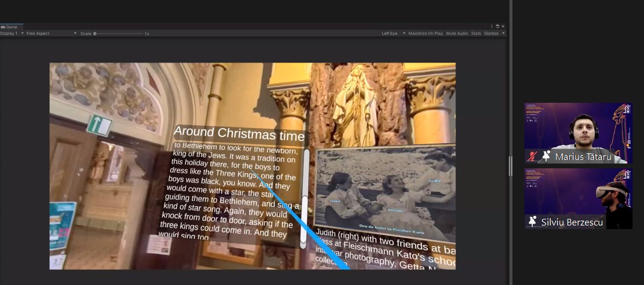Expand the Gizmos dropdown arrow
The image size is (644, 285).
[x=503, y=34]
